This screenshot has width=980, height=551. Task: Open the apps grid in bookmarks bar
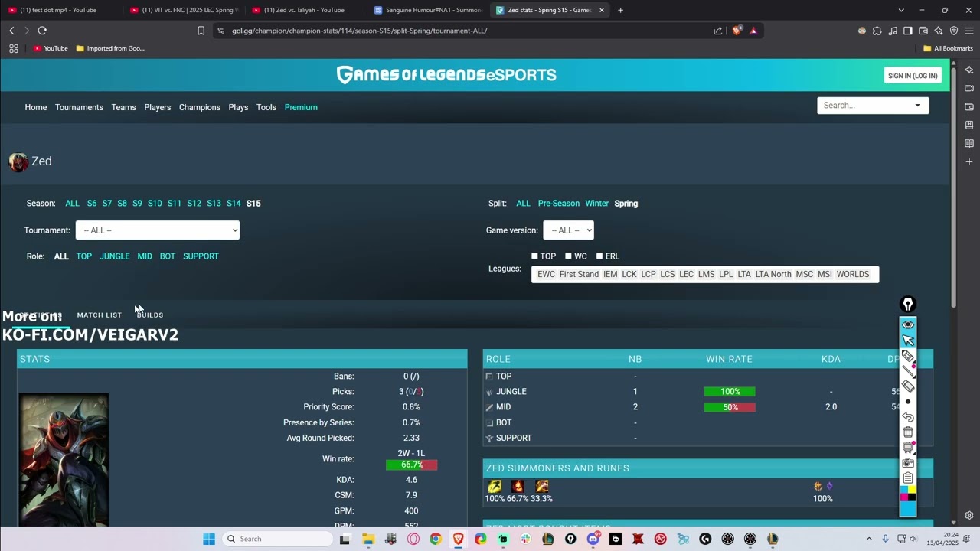pos(13,48)
